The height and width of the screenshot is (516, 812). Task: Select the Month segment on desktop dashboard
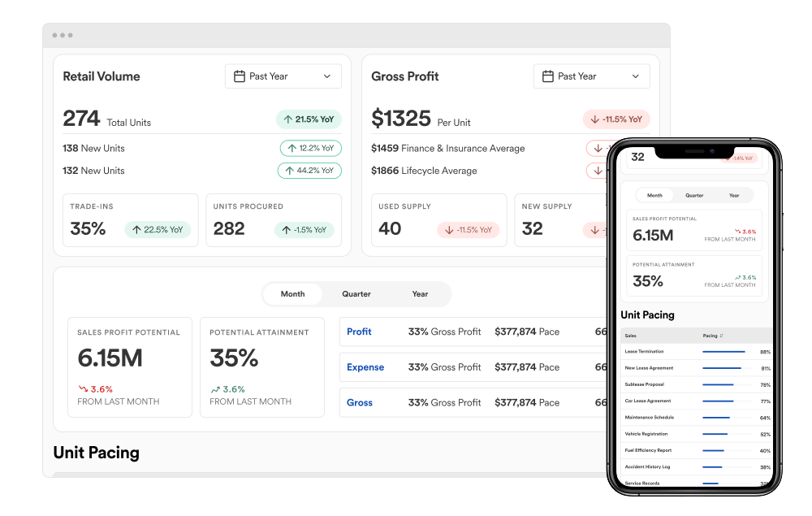click(x=292, y=294)
